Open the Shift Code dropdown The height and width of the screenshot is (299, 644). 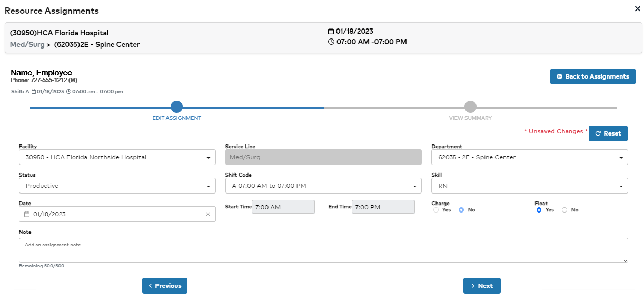[323, 186]
